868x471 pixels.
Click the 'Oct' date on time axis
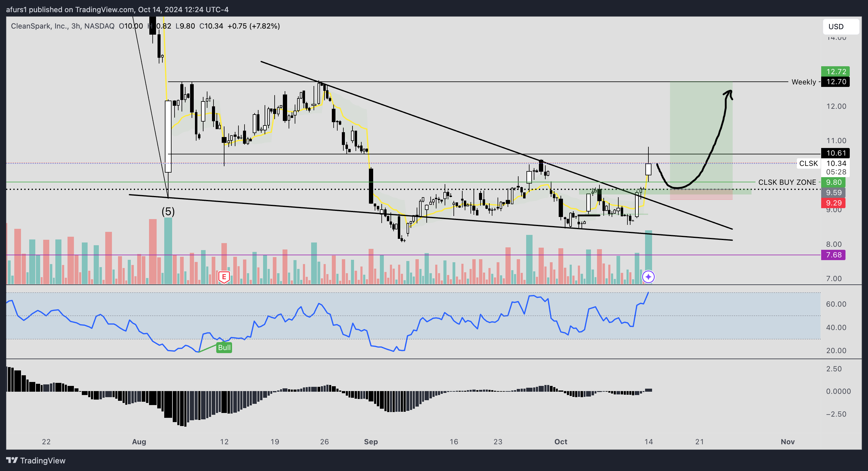pos(561,442)
